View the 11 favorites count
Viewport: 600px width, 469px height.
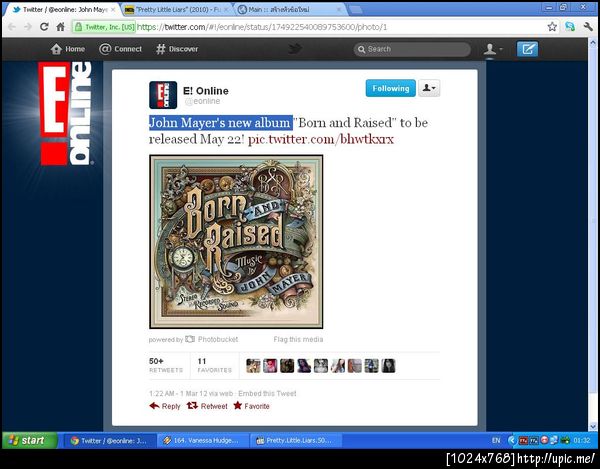pos(214,365)
